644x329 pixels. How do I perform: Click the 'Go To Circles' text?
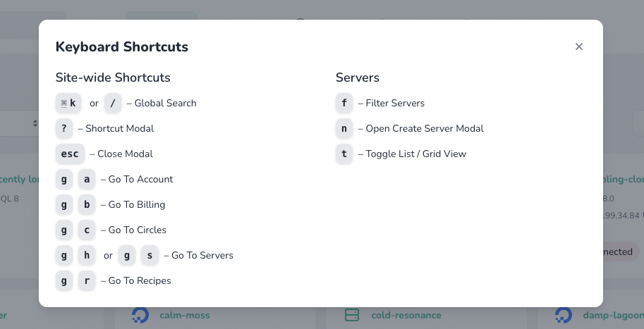click(x=137, y=230)
